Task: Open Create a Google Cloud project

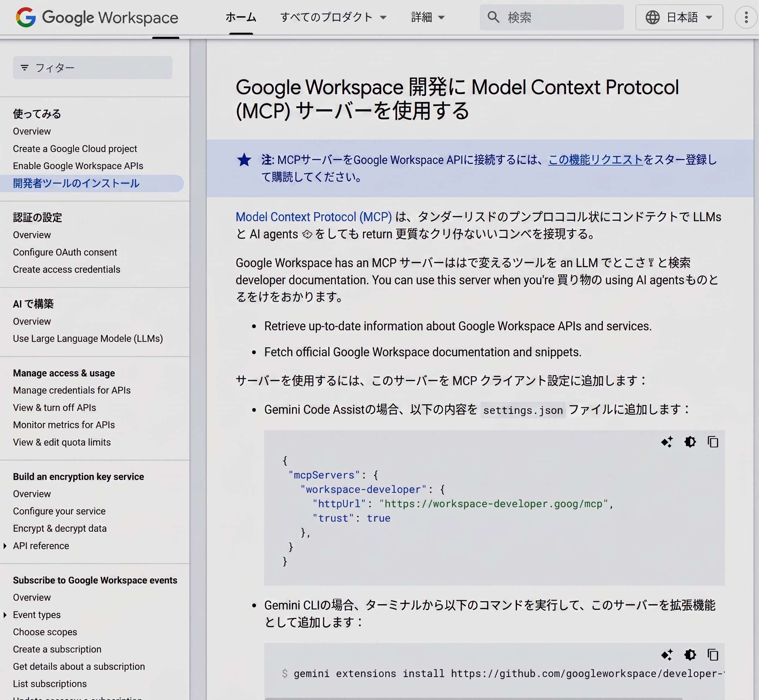Action: point(74,149)
